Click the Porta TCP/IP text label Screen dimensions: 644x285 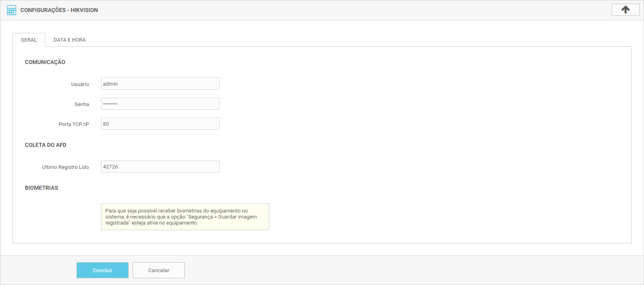click(x=74, y=124)
